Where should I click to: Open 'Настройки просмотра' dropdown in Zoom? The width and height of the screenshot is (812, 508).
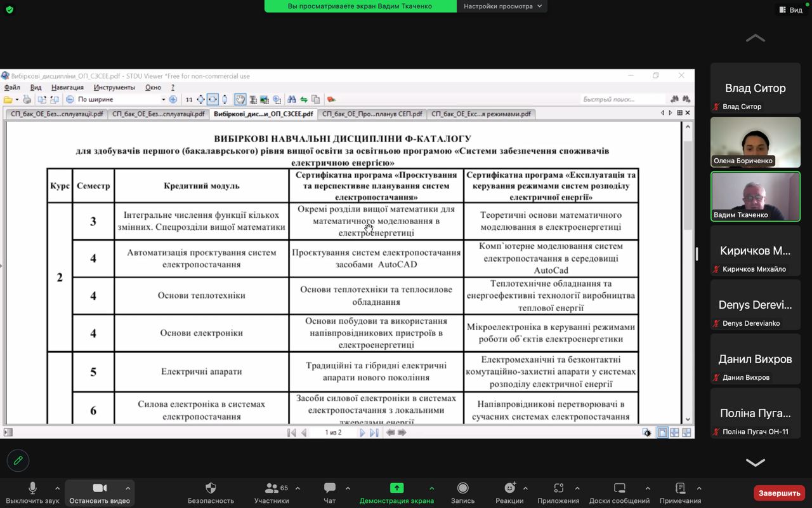pos(502,6)
